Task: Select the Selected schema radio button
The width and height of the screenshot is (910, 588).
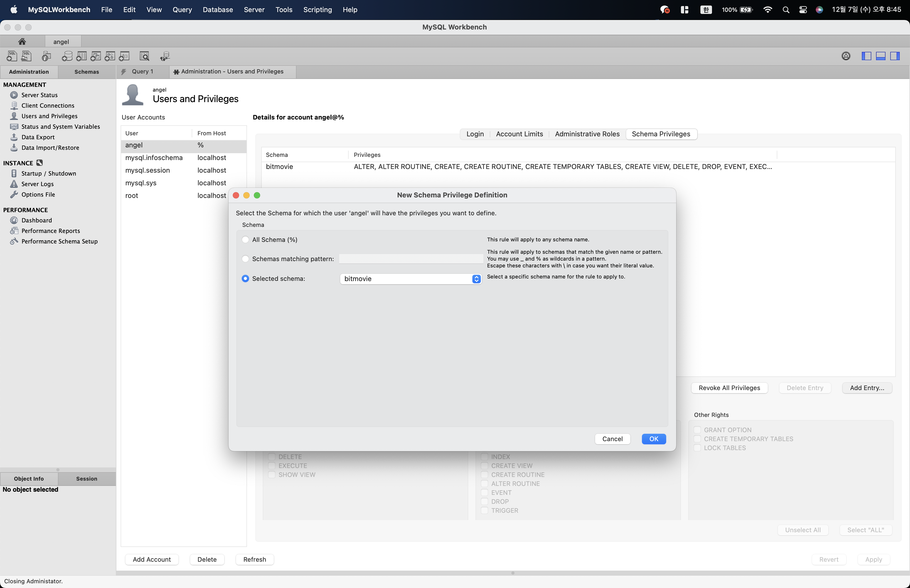Action: (x=246, y=279)
